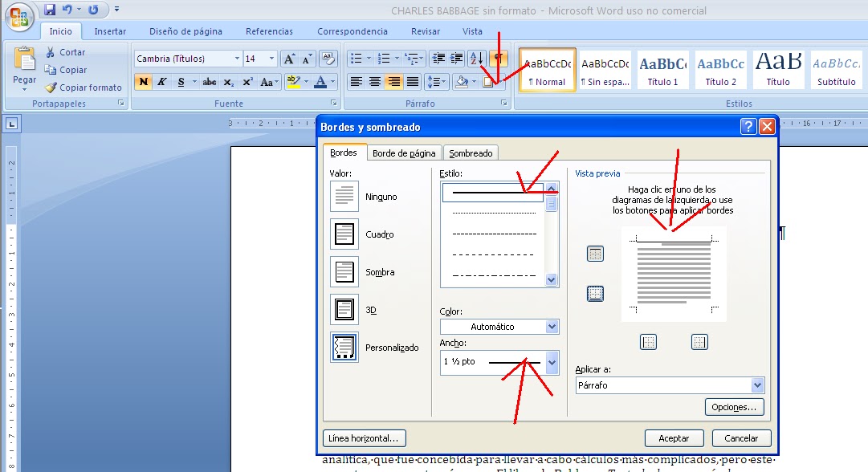Screen dimensions: 868x472
Task: Justify the text alignment
Action: (413, 82)
